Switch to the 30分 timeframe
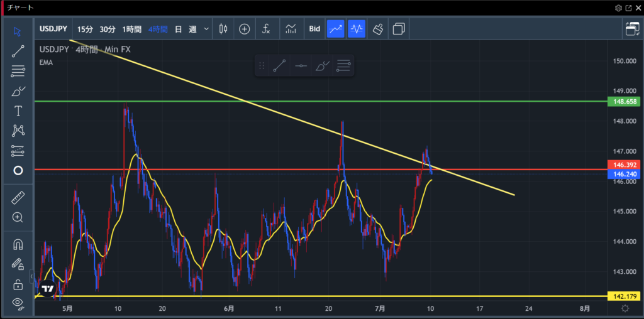The image size is (644, 319). (x=108, y=29)
